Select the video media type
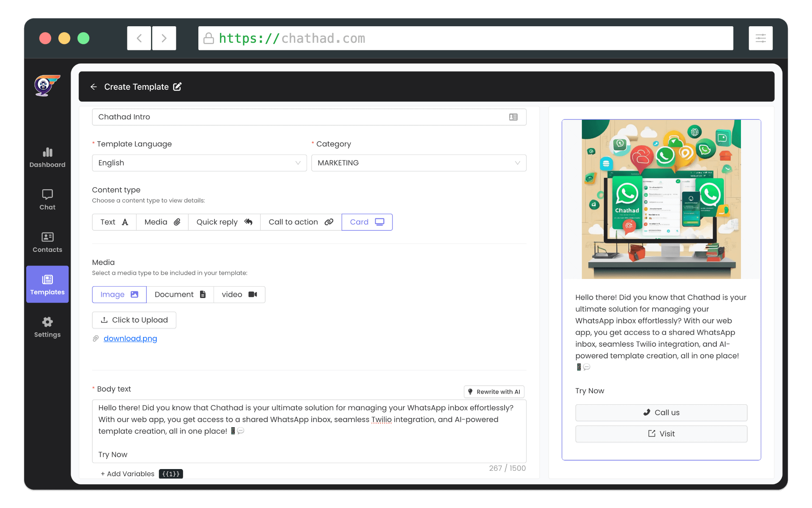 239,295
